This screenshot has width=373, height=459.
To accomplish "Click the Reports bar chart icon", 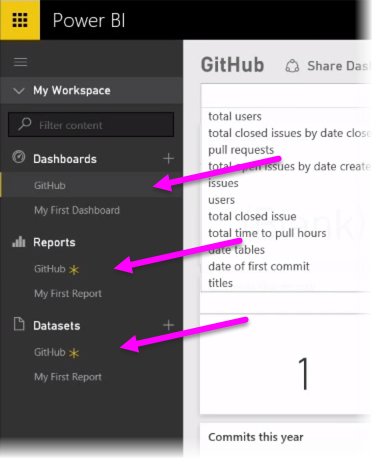I will pyautogui.click(x=19, y=241).
